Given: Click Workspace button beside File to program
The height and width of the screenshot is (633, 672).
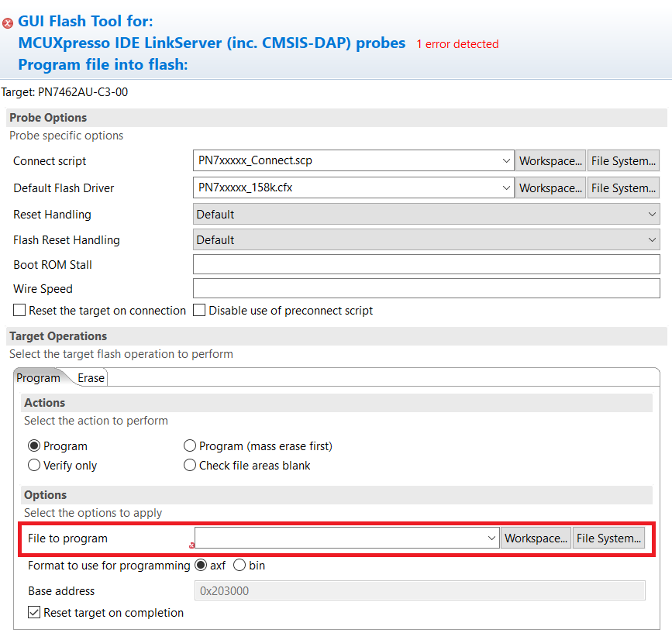Looking at the screenshot, I should [x=536, y=537].
